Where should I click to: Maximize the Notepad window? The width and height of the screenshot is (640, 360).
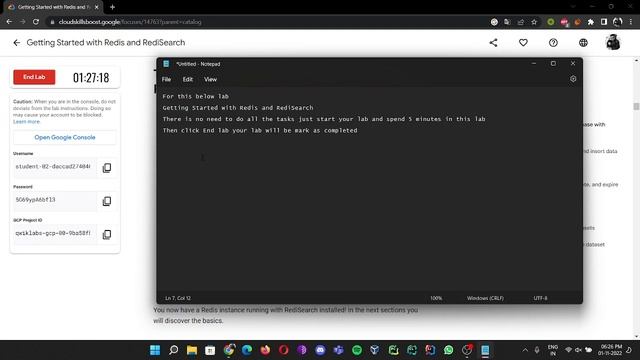tap(553, 64)
